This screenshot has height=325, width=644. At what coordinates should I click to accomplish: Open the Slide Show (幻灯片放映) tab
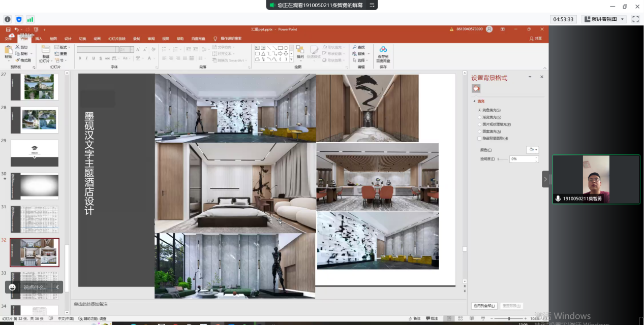click(x=117, y=39)
